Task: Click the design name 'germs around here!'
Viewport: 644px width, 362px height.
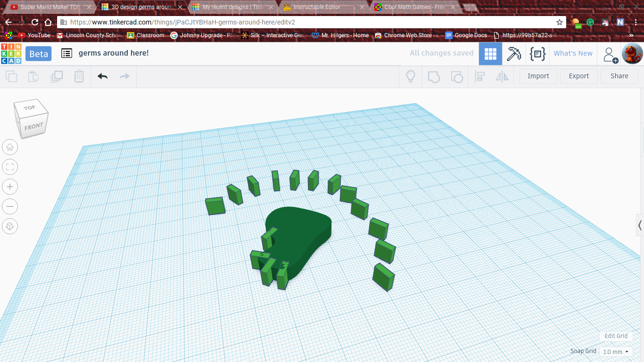Action: click(x=114, y=53)
